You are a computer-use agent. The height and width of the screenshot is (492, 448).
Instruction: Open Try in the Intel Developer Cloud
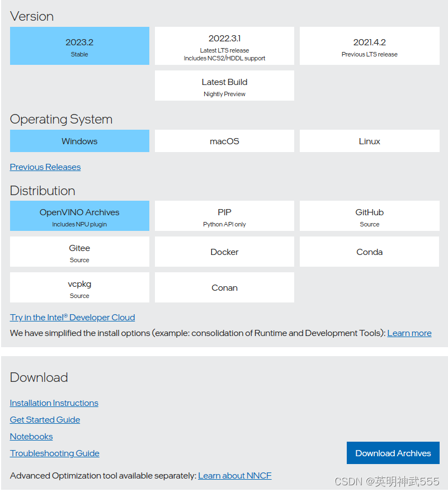point(73,318)
